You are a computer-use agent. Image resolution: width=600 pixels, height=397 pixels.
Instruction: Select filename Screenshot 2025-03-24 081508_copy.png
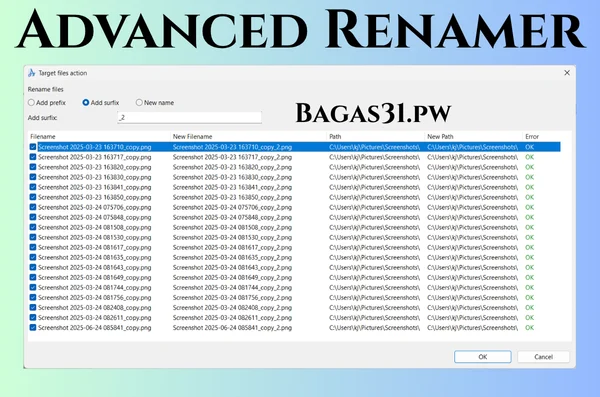tap(95, 227)
